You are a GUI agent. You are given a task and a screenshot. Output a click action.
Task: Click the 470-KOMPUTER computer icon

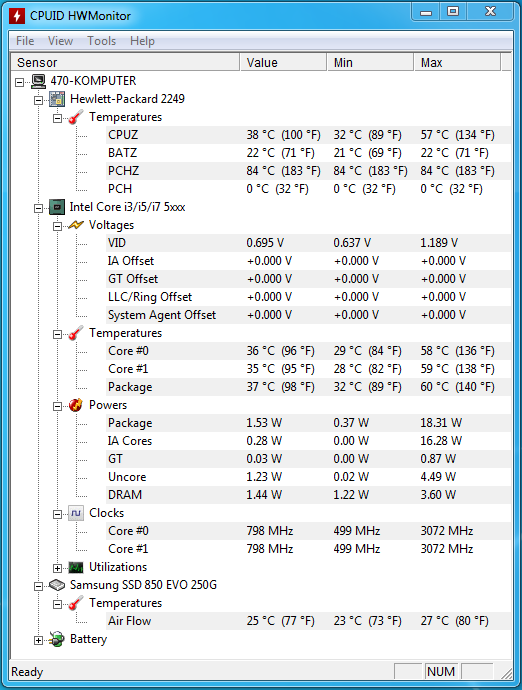click(x=38, y=81)
